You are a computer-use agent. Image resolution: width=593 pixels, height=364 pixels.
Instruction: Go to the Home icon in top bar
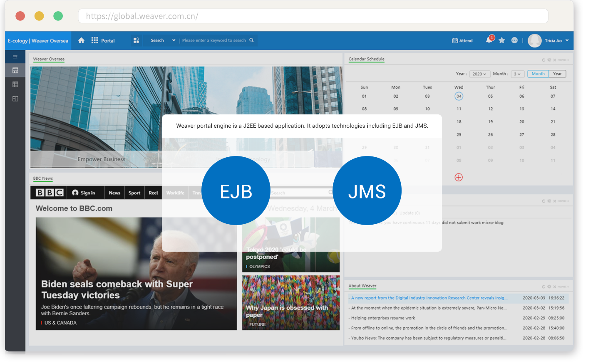[x=81, y=40]
